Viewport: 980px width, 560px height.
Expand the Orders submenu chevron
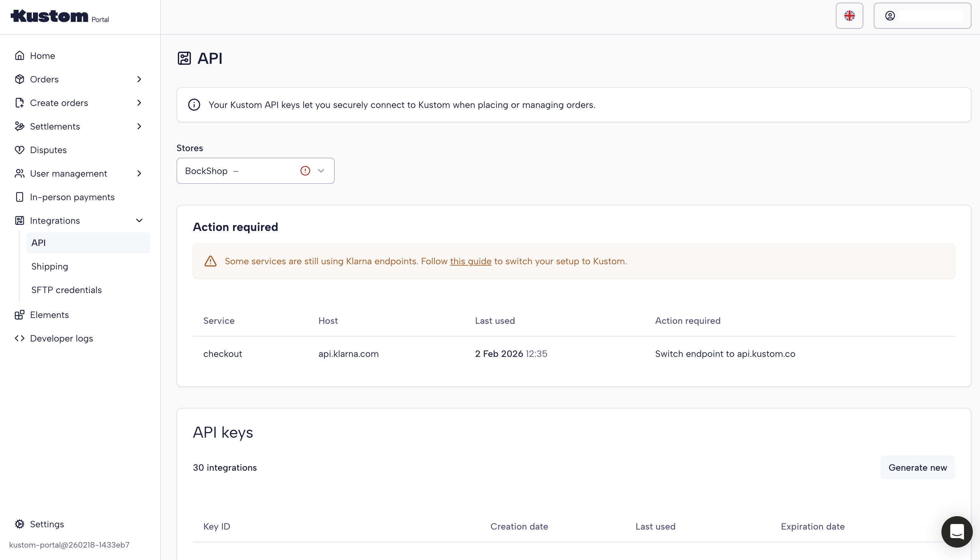(x=139, y=79)
